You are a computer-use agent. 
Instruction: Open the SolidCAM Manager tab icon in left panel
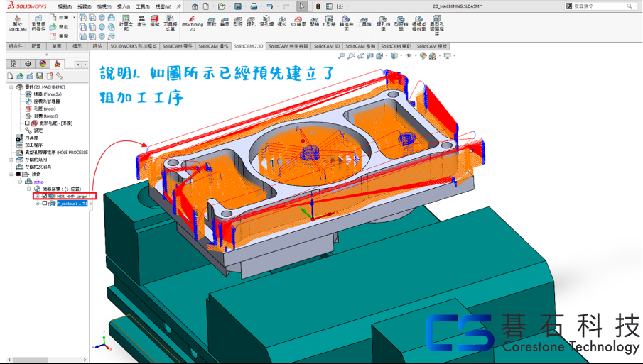pyautogui.click(x=57, y=64)
